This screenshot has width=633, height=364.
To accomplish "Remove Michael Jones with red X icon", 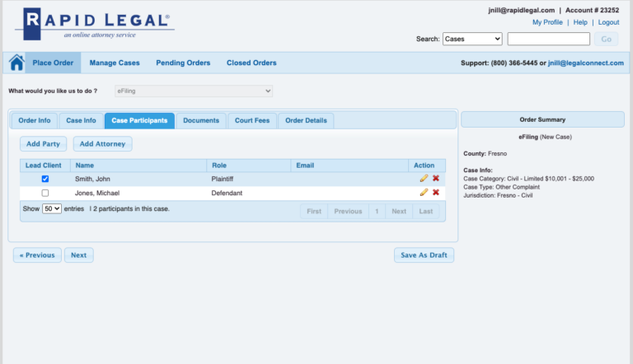I will tap(435, 193).
